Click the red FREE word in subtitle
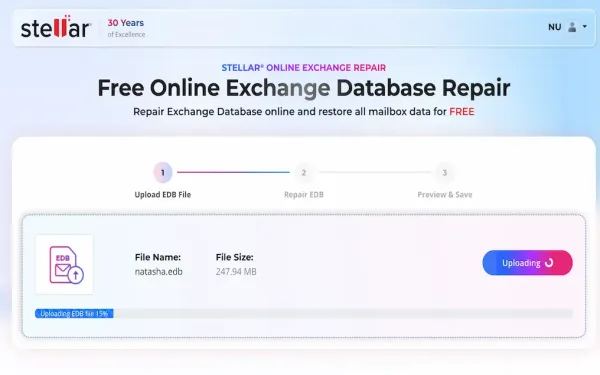600x375 pixels. click(462, 112)
